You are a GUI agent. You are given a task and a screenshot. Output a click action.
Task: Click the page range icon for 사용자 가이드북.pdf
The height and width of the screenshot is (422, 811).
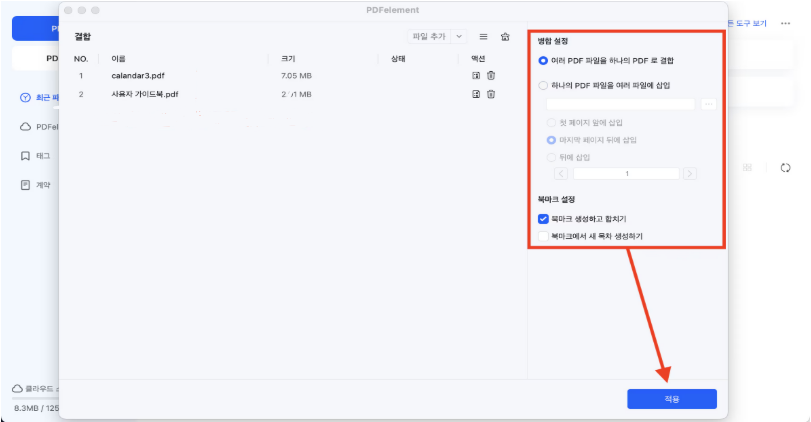(x=477, y=94)
